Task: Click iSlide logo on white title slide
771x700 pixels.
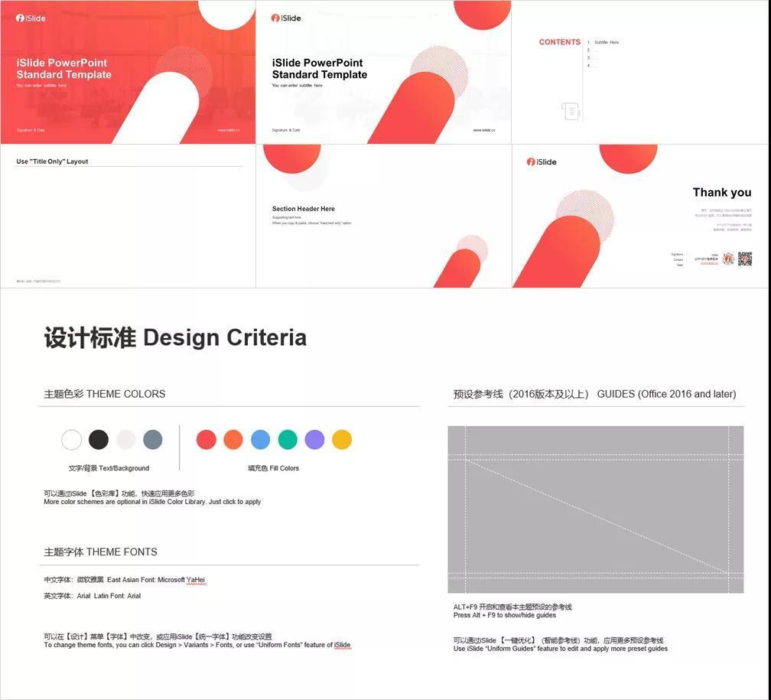Action: click(286, 18)
